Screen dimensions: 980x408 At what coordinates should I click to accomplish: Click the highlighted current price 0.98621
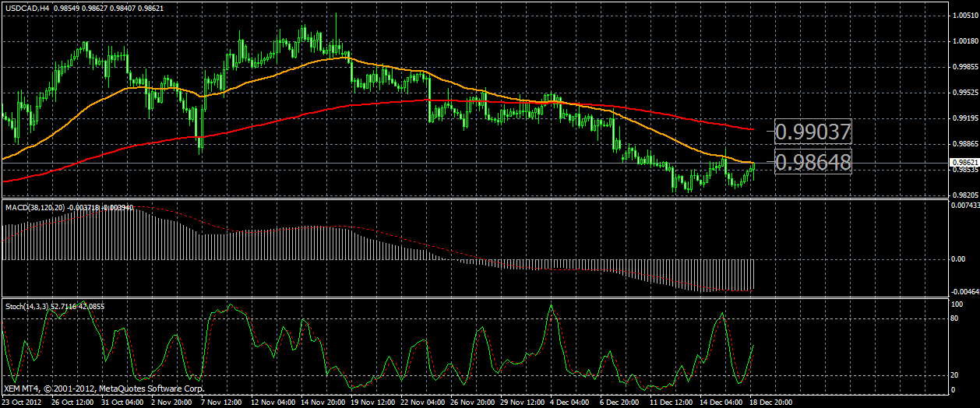(964, 163)
